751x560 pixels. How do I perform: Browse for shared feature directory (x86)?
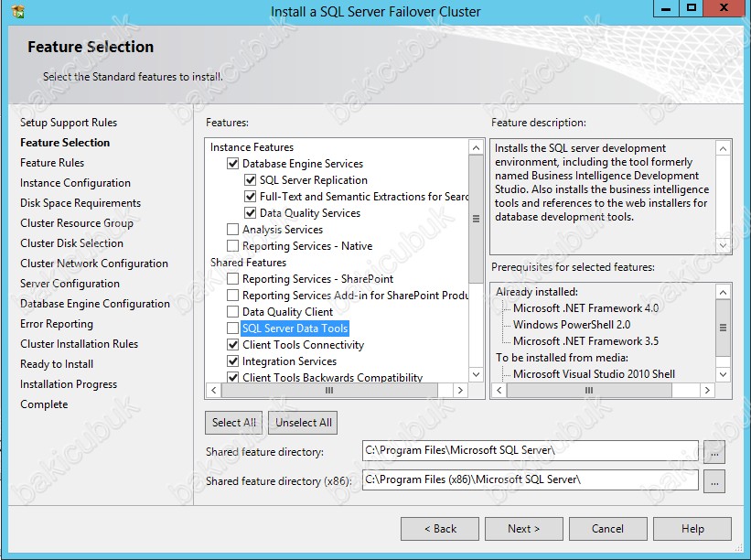(714, 481)
